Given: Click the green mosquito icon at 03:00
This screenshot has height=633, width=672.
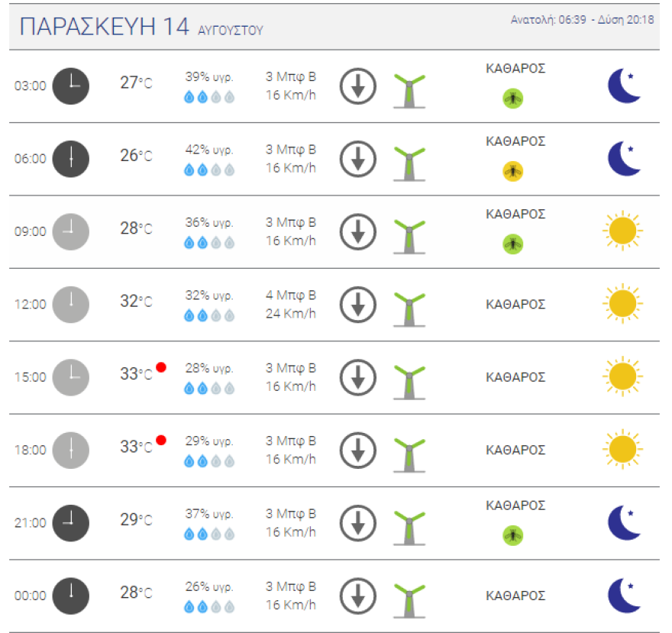Looking at the screenshot, I should point(512,98).
